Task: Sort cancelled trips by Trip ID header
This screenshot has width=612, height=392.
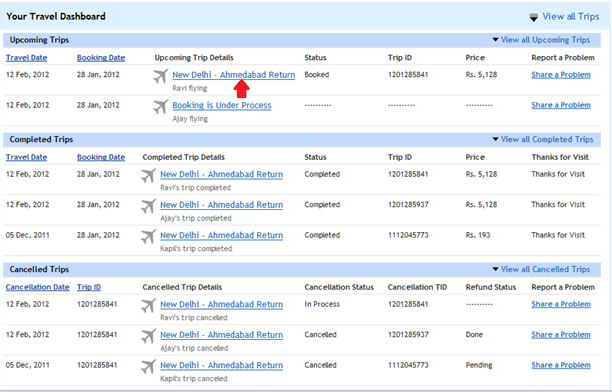Action: [x=89, y=287]
